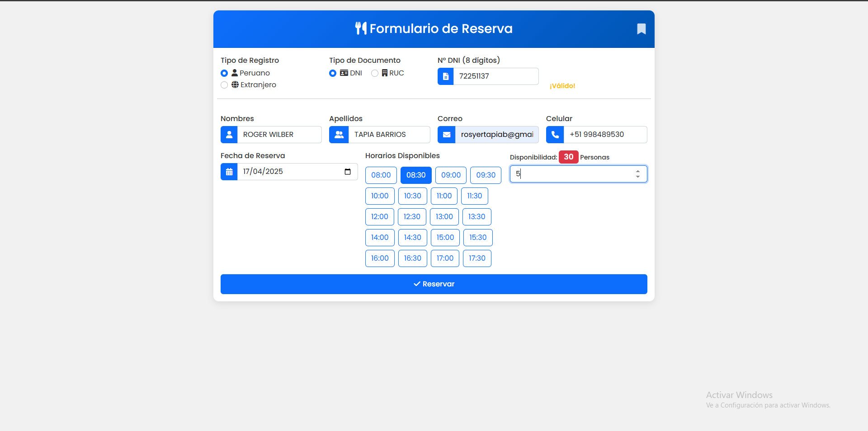
Task: Select the Peruano registration option
Action: coord(224,73)
